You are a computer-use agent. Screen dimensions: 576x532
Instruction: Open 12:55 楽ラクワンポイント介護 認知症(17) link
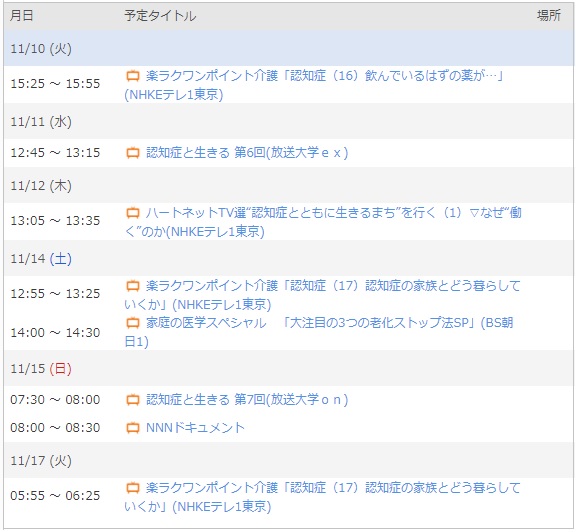[323, 295]
